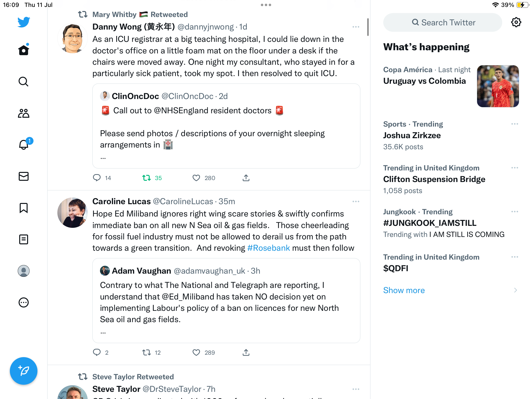Open Communities people icon

click(x=24, y=113)
